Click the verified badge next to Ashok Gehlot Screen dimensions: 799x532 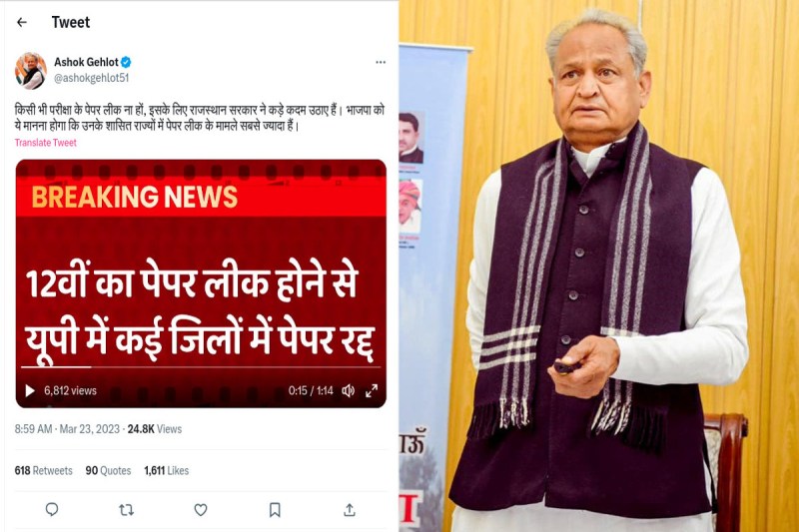pyautogui.click(x=126, y=62)
